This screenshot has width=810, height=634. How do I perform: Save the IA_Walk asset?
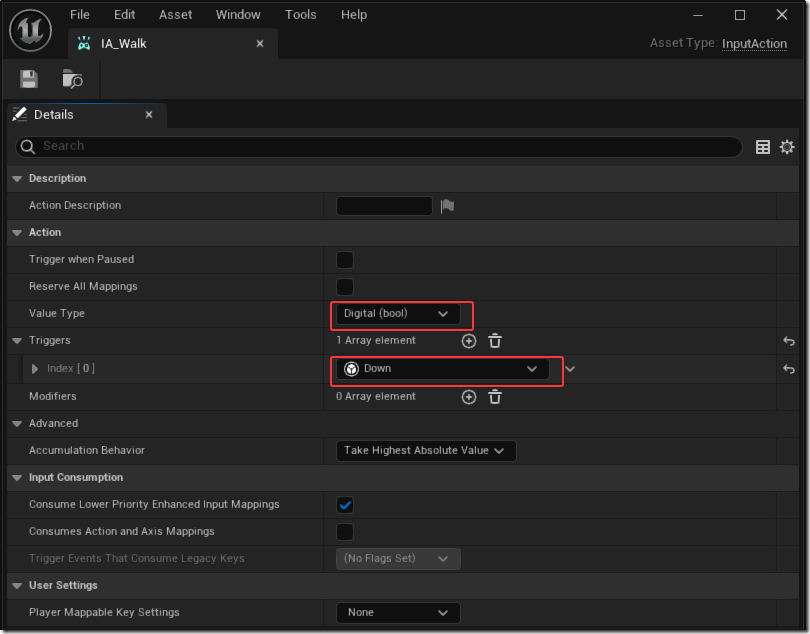tap(29, 80)
